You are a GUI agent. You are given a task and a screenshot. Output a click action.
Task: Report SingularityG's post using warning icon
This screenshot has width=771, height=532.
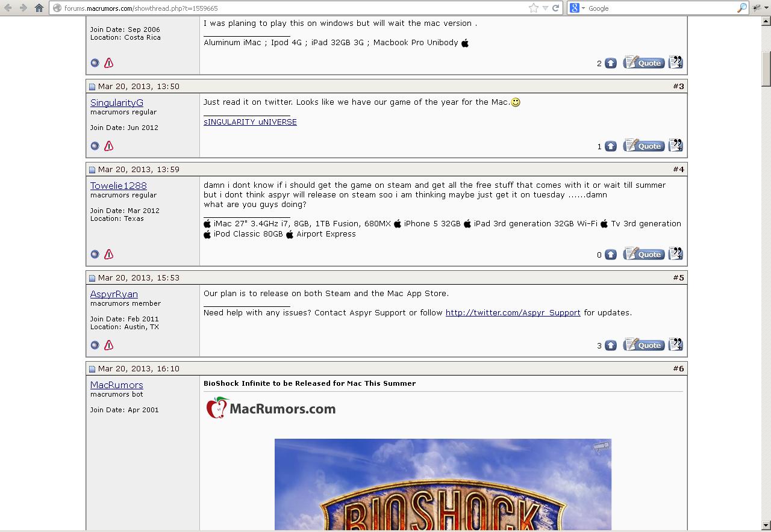[108, 146]
